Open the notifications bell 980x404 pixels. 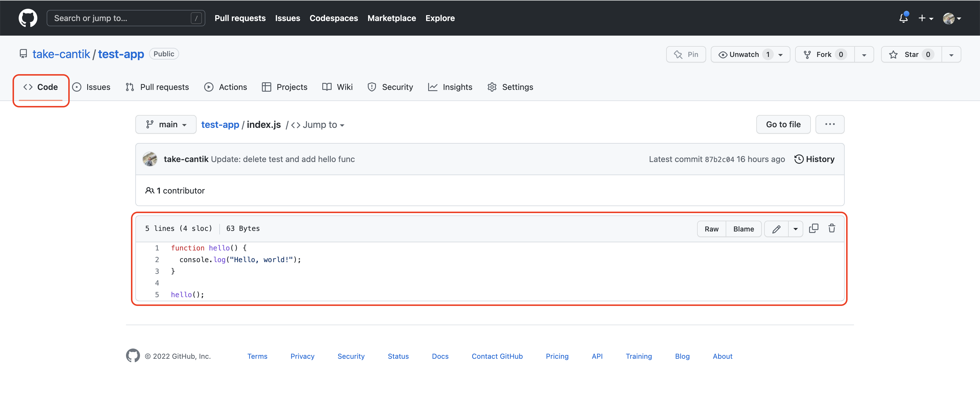(903, 18)
